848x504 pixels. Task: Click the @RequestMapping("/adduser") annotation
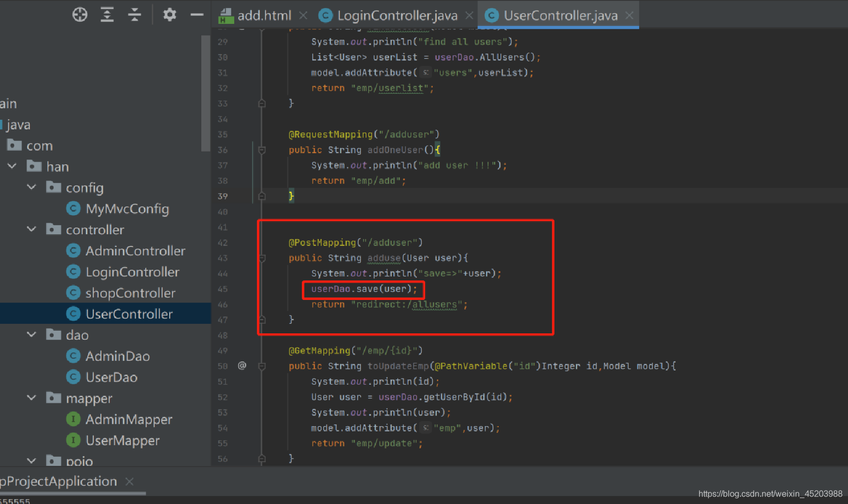(364, 135)
